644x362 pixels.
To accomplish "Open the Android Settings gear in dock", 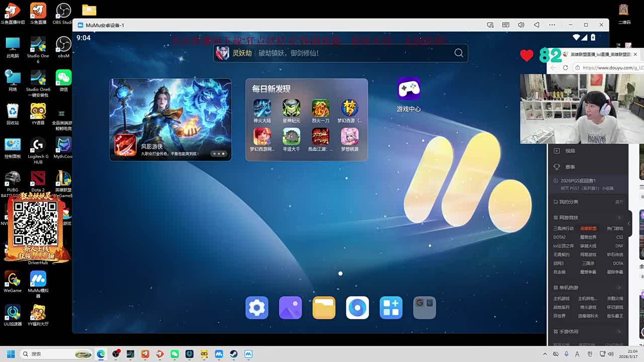I will tap(257, 308).
